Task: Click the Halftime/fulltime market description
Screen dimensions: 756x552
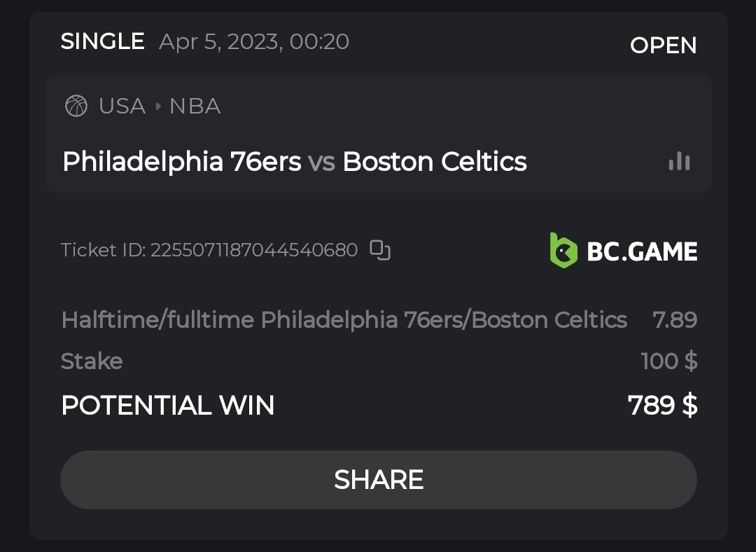Action: click(344, 320)
